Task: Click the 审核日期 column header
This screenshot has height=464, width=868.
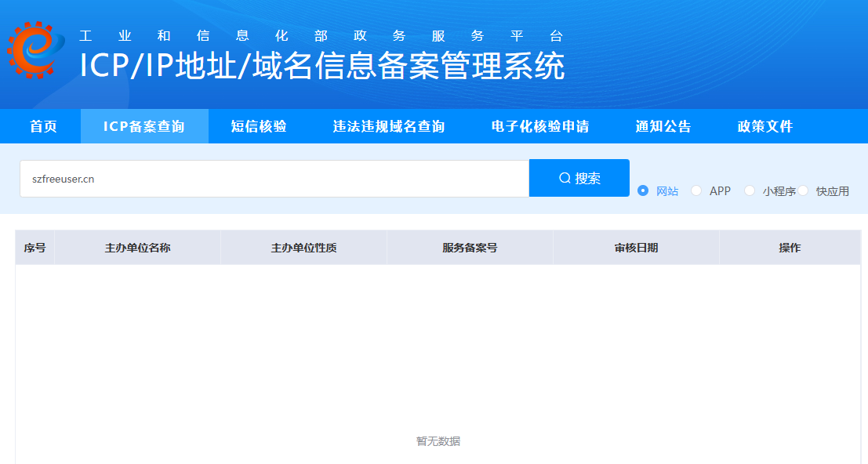Action: (636, 248)
